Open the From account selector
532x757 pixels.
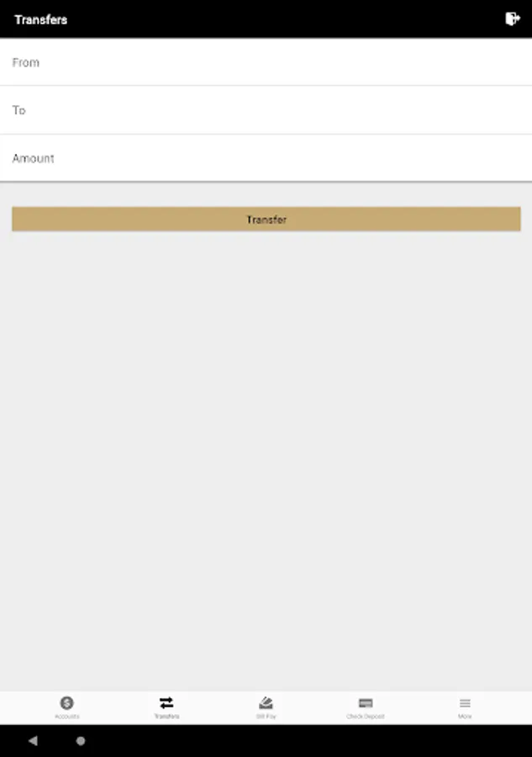[x=266, y=62]
